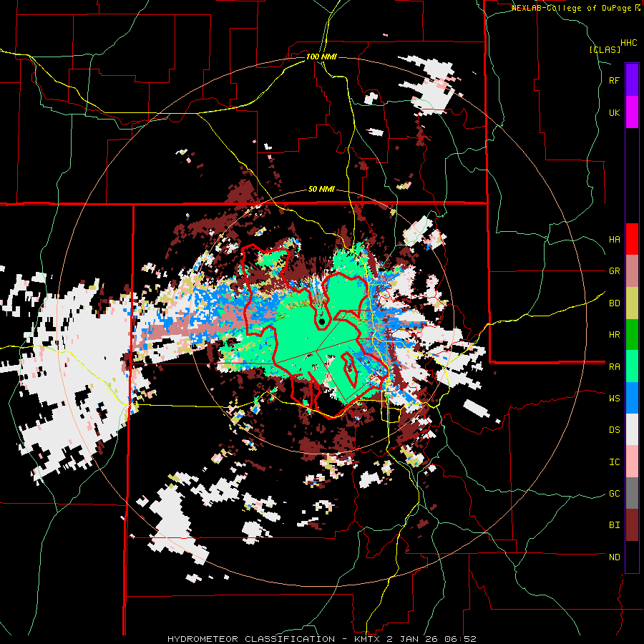Click the "UK" legend label
The image size is (644, 644).
click(x=614, y=112)
